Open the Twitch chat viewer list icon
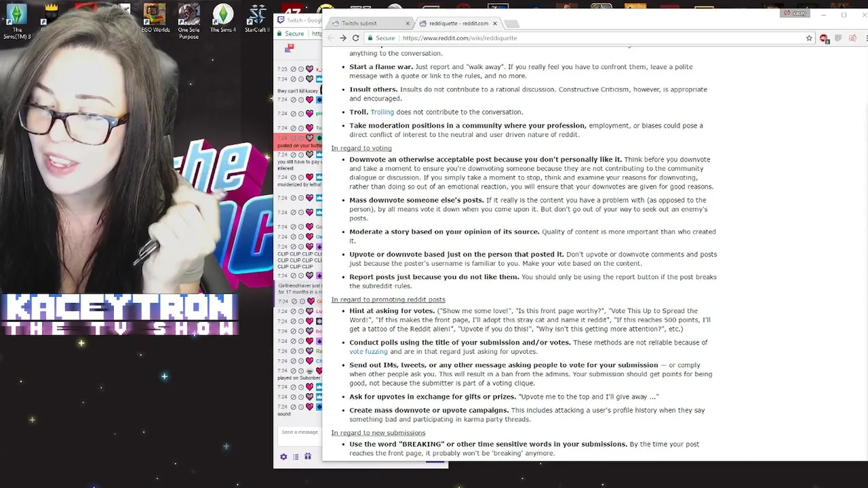The width and height of the screenshot is (868, 488). 296,457
